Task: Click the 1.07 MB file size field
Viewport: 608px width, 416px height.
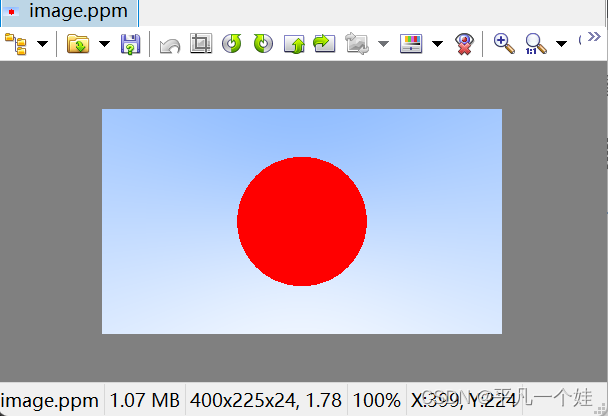Action: click(145, 400)
